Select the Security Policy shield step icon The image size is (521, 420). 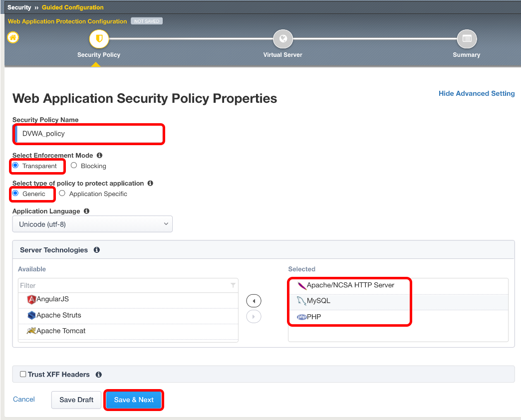coord(99,39)
